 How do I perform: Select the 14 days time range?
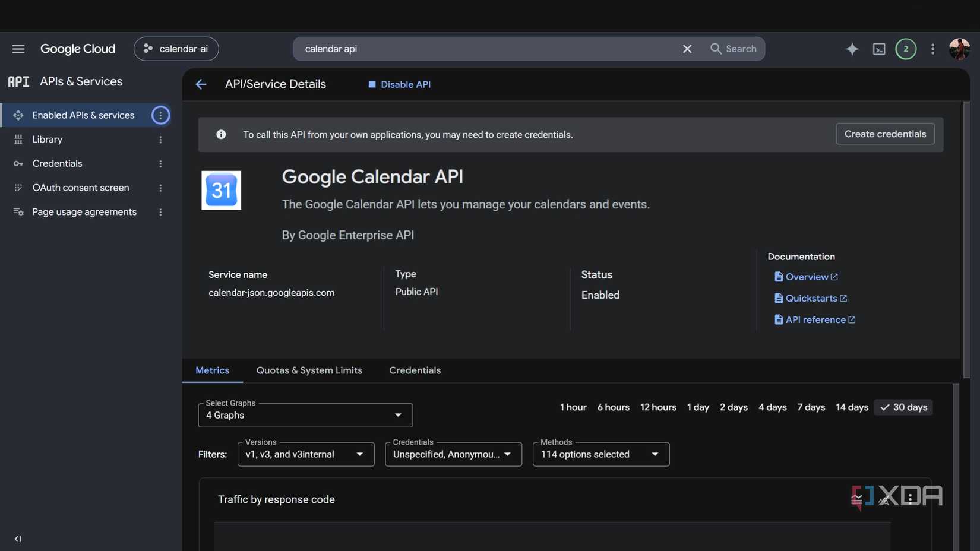[x=852, y=407]
